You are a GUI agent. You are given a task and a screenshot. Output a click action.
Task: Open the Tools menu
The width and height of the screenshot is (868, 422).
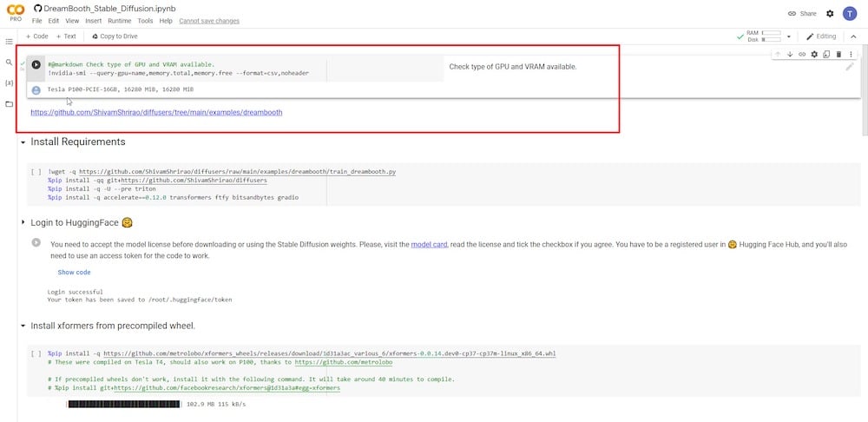pos(145,21)
